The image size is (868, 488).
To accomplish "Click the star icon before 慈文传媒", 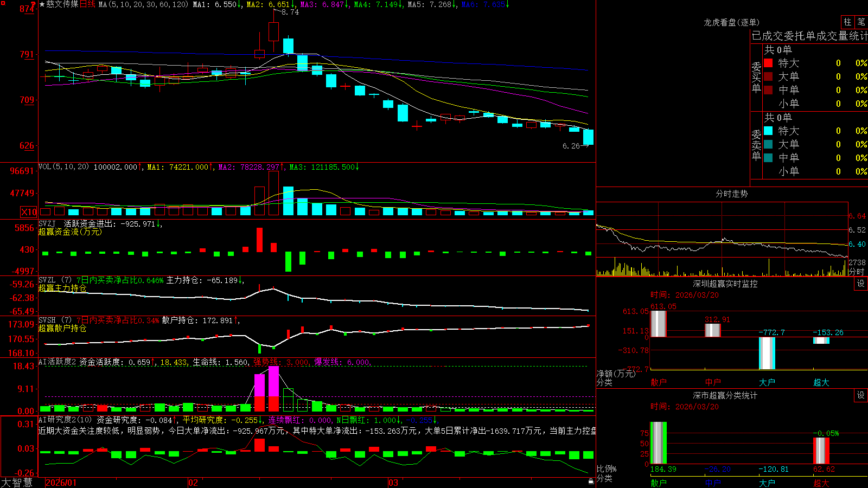I will point(42,4).
